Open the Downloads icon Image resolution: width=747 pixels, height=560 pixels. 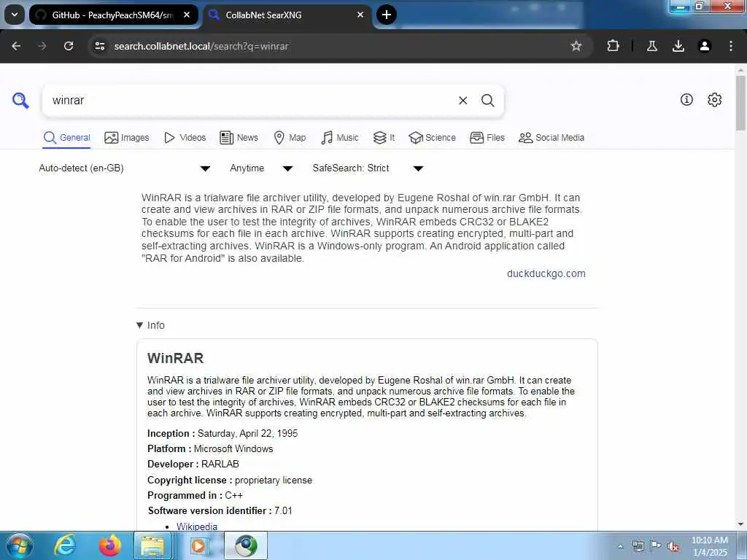pyautogui.click(x=678, y=46)
